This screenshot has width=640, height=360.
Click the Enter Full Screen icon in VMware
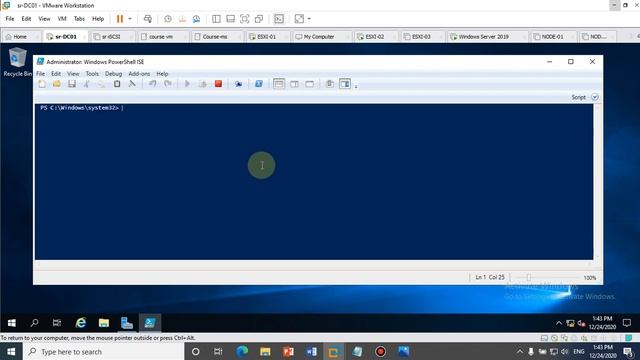pos(244,19)
